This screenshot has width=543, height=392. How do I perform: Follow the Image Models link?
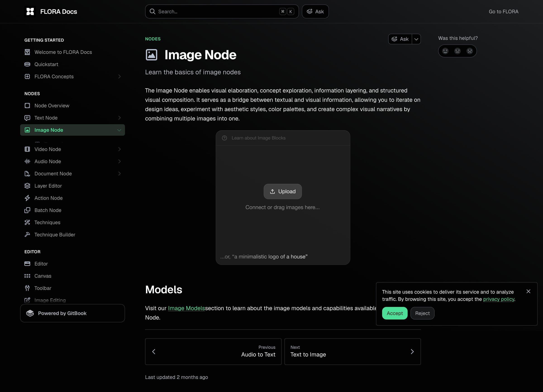[x=186, y=308]
